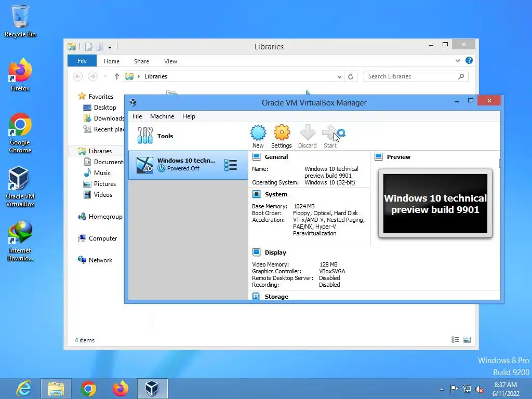532x399 pixels.
Task: Click File Explorer on the taskbar
Action: click(x=56, y=389)
